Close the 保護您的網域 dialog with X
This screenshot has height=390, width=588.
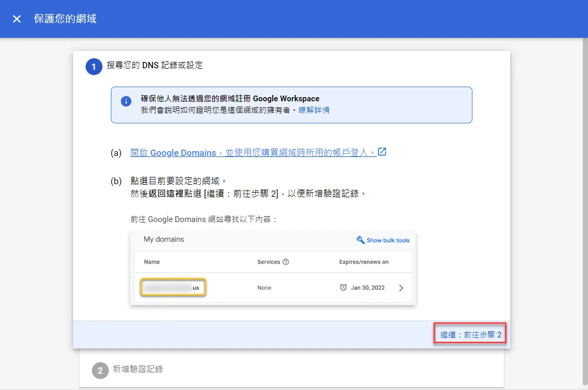click(16, 19)
